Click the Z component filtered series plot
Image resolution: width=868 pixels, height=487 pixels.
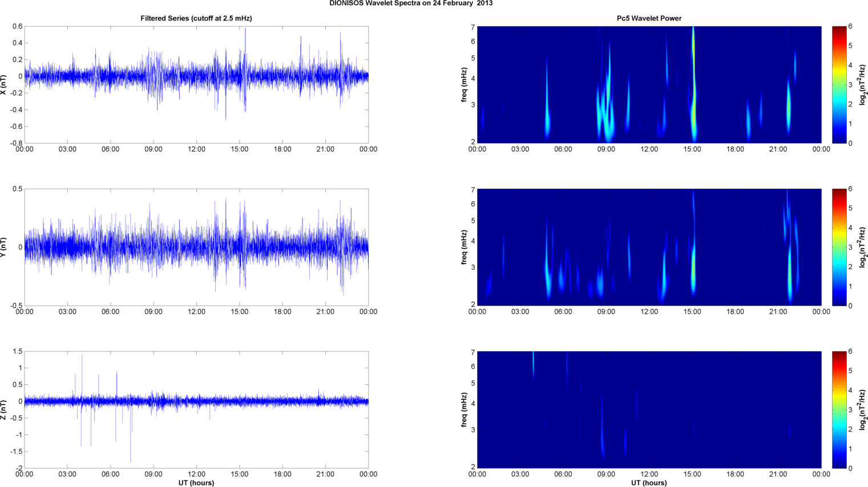click(x=196, y=409)
